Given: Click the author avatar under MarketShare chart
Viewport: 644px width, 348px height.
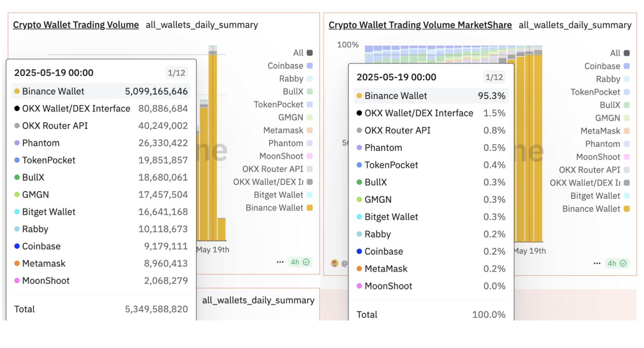Looking at the screenshot, I should [334, 263].
